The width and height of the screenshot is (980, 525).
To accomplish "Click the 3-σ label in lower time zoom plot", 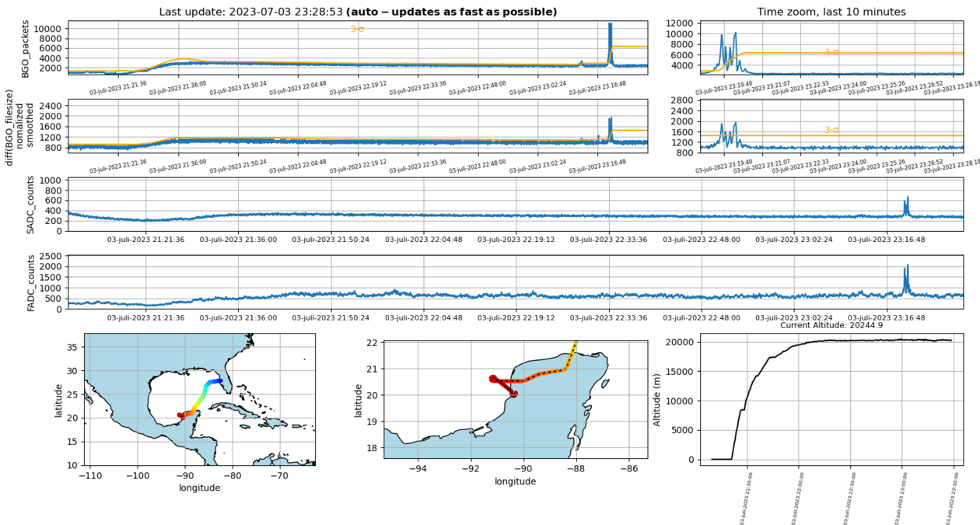I will point(831,130).
